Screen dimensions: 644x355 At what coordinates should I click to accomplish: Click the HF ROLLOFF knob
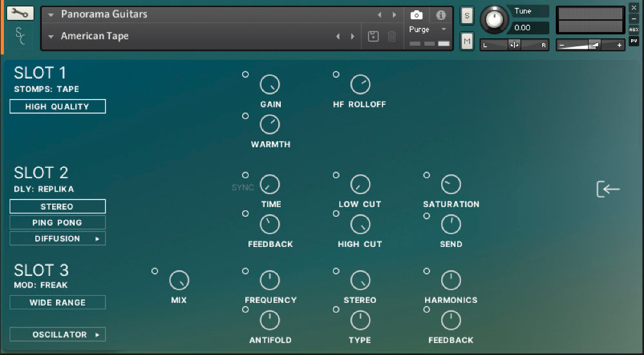(x=360, y=84)
